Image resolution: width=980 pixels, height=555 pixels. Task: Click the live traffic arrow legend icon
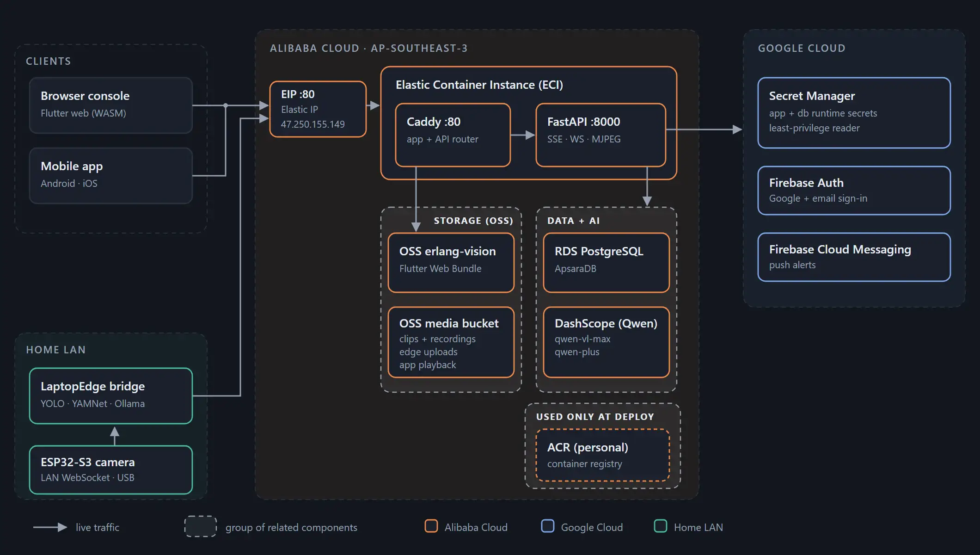50,527
